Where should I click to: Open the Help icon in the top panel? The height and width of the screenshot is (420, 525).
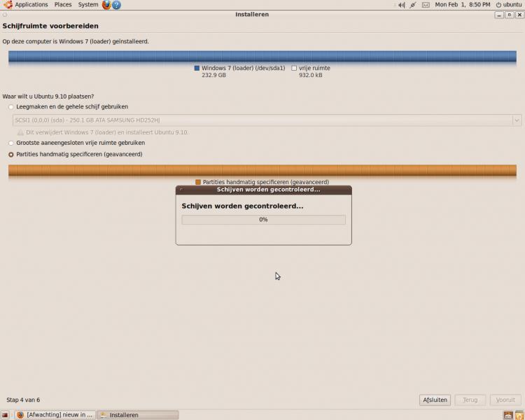(x=116, y=5)
